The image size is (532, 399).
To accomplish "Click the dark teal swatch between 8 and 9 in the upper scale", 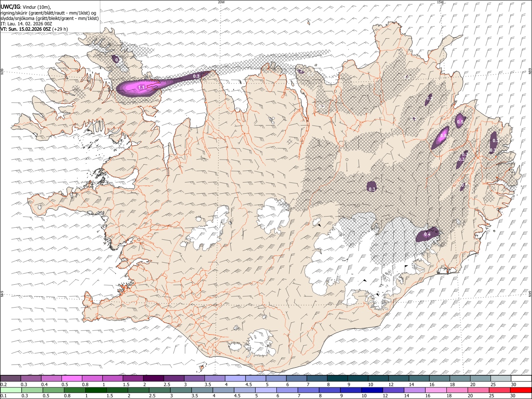I will click(x=337, y=379).
